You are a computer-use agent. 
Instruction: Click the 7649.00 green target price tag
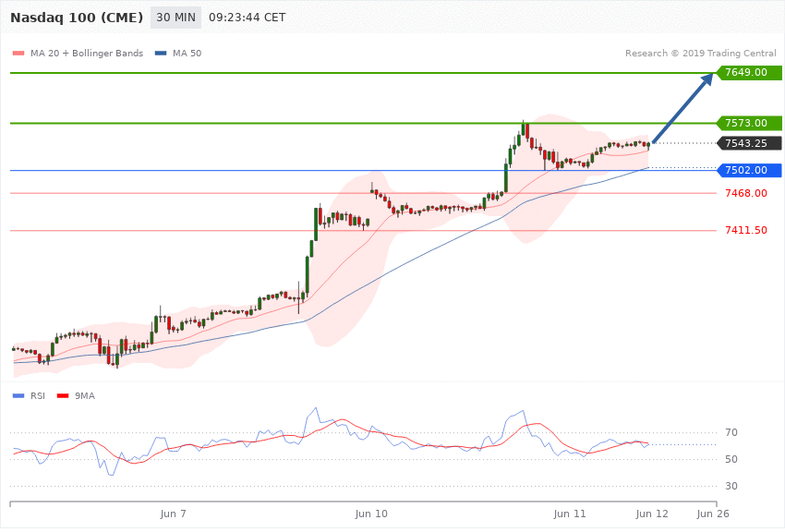[749, 72]
